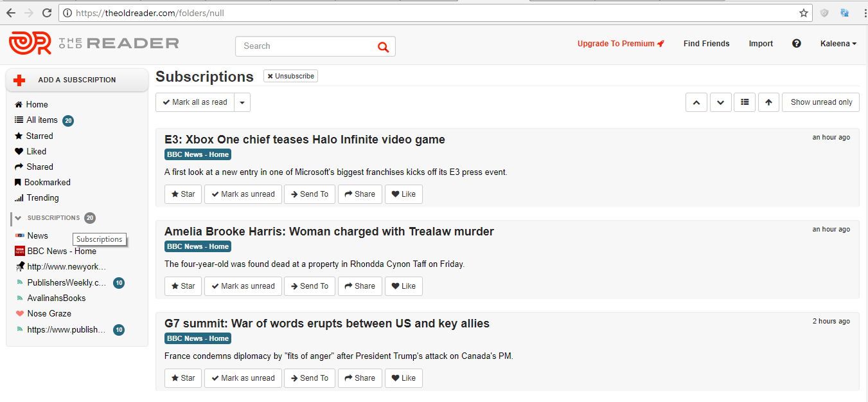Open Bookmarked in the sidebar
868x402 pixels.
point(42,182)
